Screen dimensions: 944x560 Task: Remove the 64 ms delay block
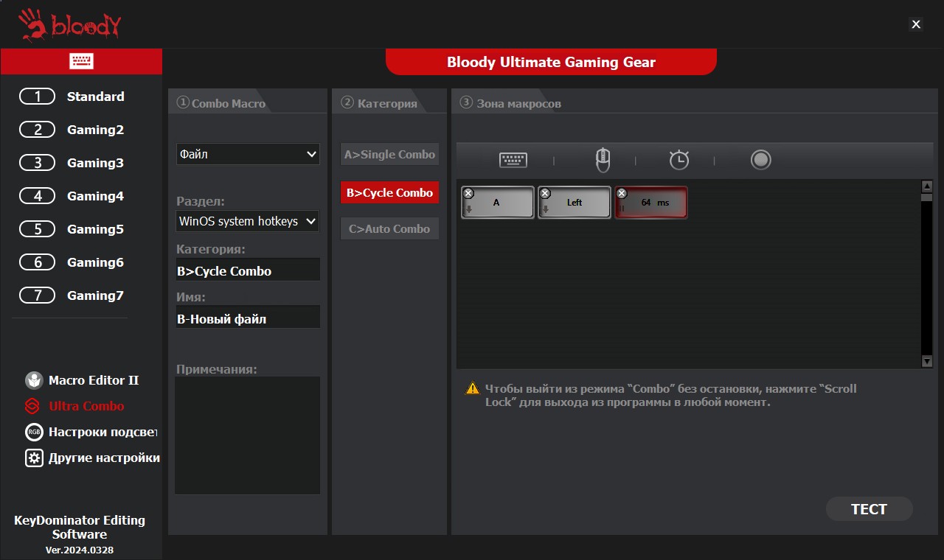(622, 194)
